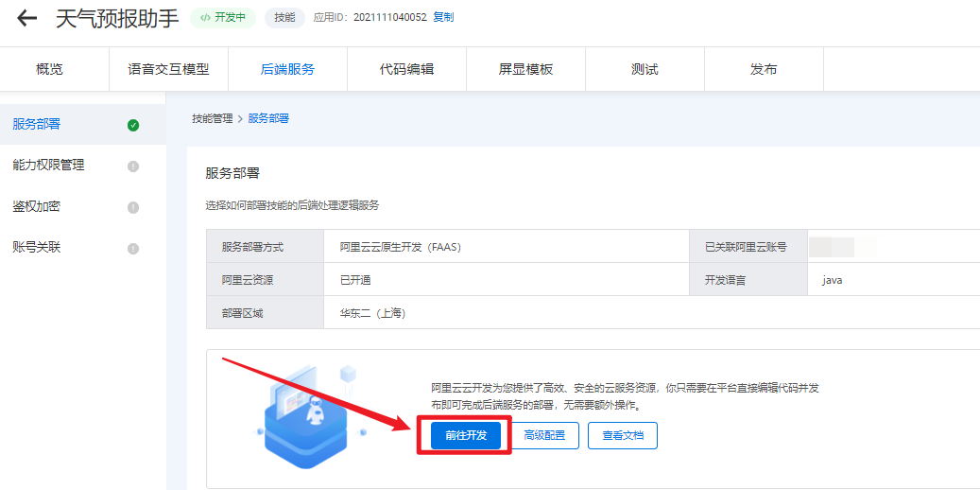Switch to the 发布 tab
980x490 pixels.
pyautogui.click(x=764, y=69)
